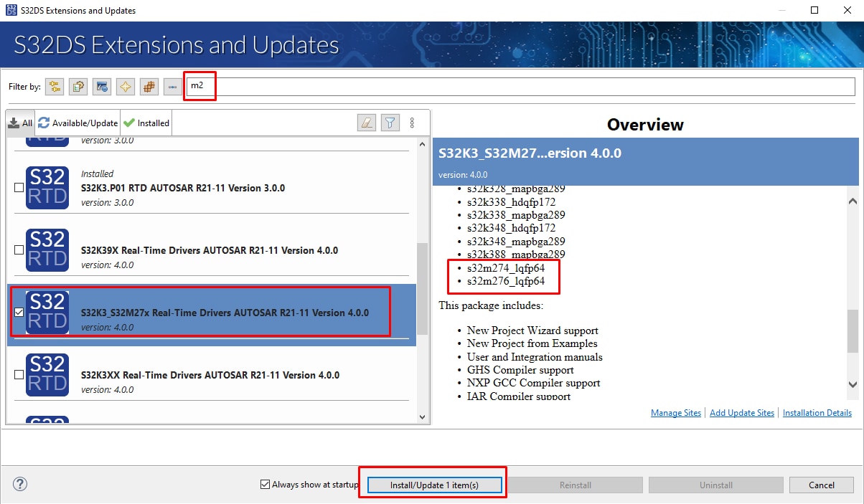Switch to the Available/Update tab
Image resolution: width=864 pixels, height=504 pixels.
click(x=78, y=123)
